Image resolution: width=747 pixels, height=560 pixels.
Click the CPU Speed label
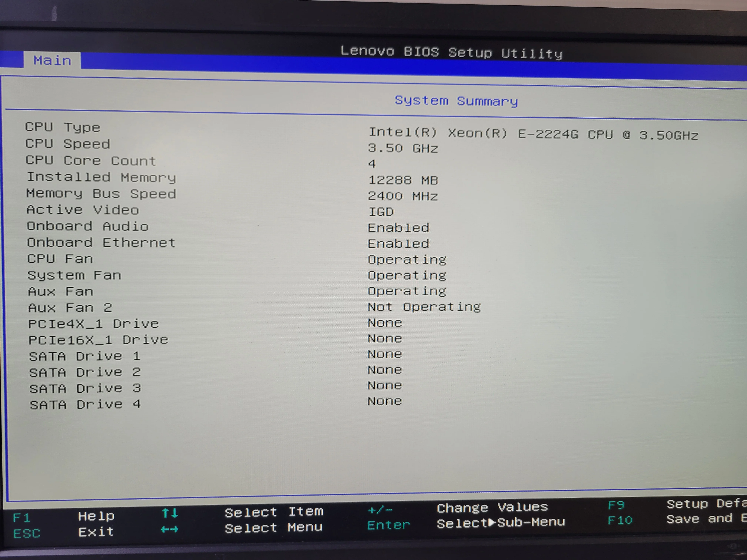[68, 144]
